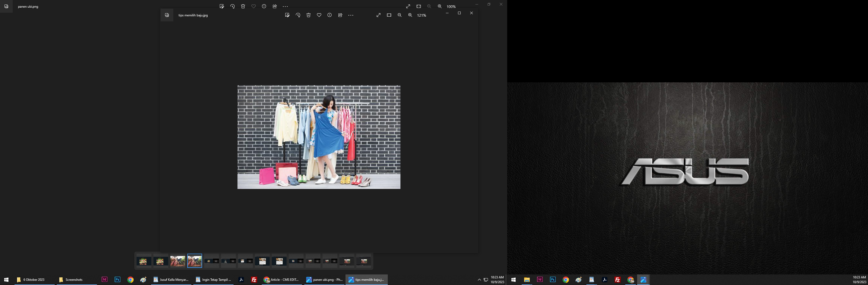Screen dimensions: 868x285
Task: Rotate the tips memilih baju photo
Action: tap(298, 15)
